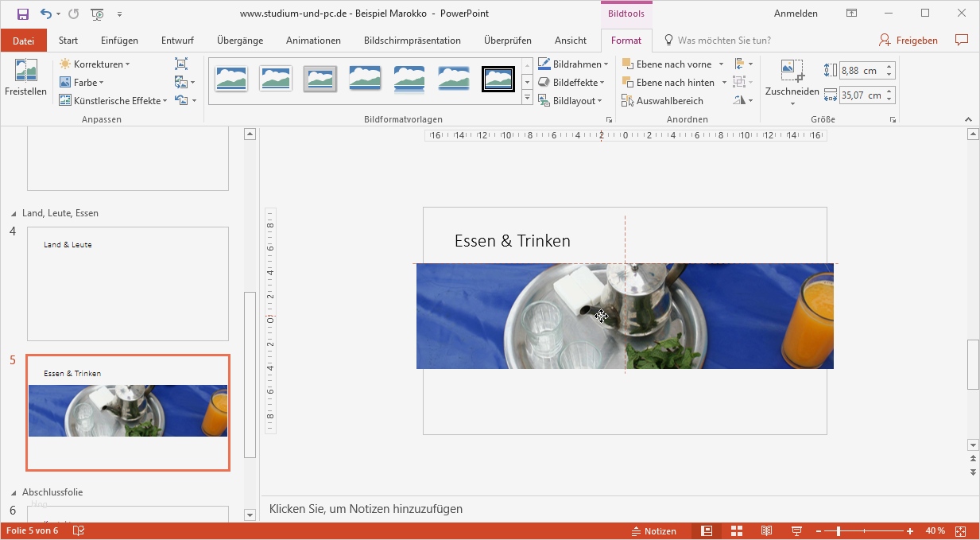Toggle the Notizen notes pane

point(653,531)
